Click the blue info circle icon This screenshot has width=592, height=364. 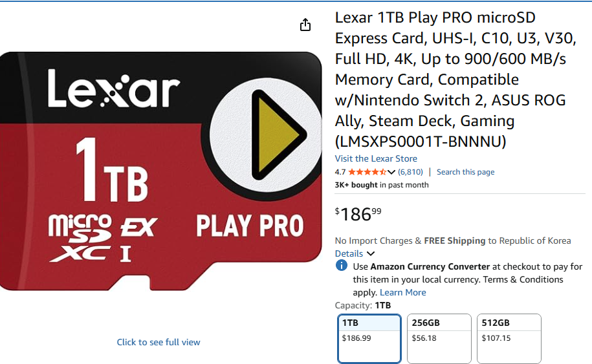342,266
